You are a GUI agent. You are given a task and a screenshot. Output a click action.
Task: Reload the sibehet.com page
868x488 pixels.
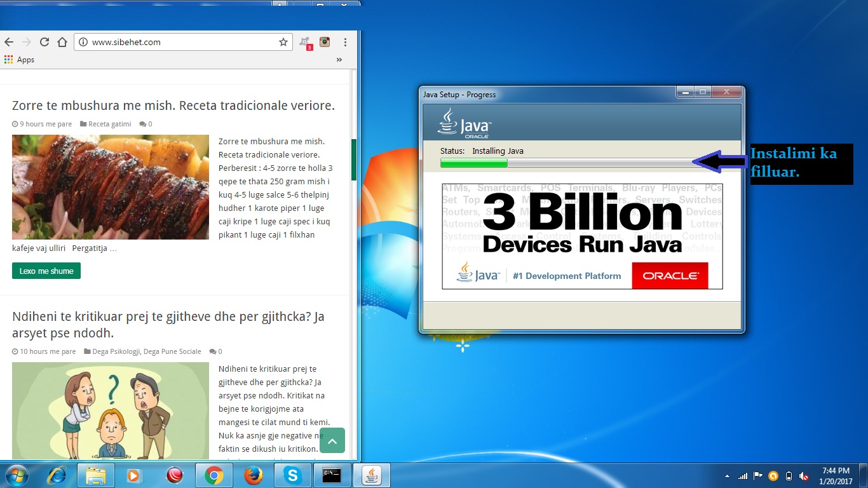pos(44,42)
